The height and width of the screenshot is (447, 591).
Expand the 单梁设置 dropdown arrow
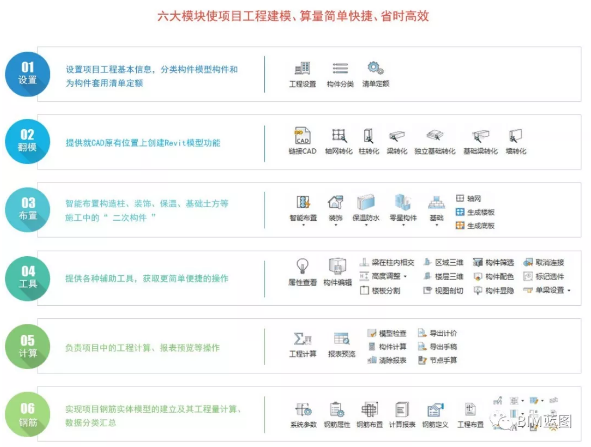[569, 291]
